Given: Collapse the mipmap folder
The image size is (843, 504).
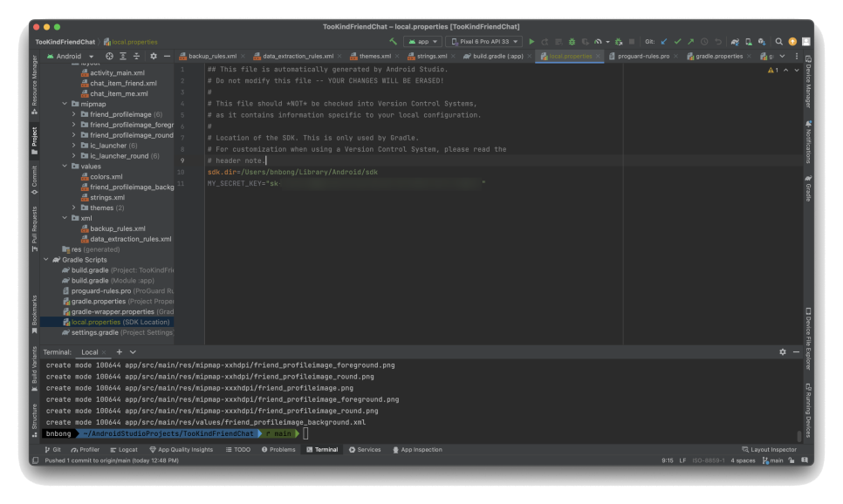Looking at the screenshot, I should [65, 104].
